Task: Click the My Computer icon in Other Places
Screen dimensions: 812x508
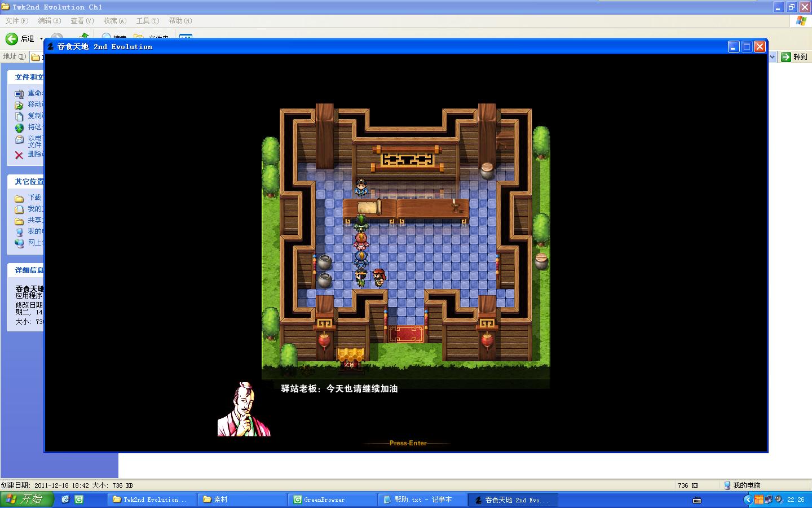Action: click(x=19, y=232)
